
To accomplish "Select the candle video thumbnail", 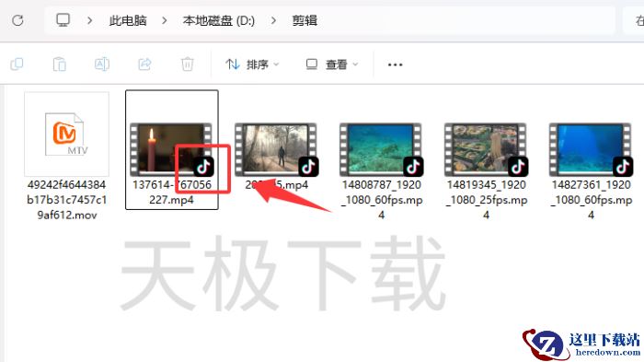I will pyautogui.click(x=172, y=149).
